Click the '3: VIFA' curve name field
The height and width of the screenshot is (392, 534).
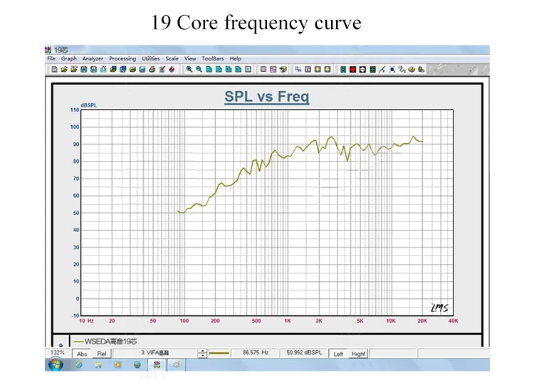click(x=155, y=353)
